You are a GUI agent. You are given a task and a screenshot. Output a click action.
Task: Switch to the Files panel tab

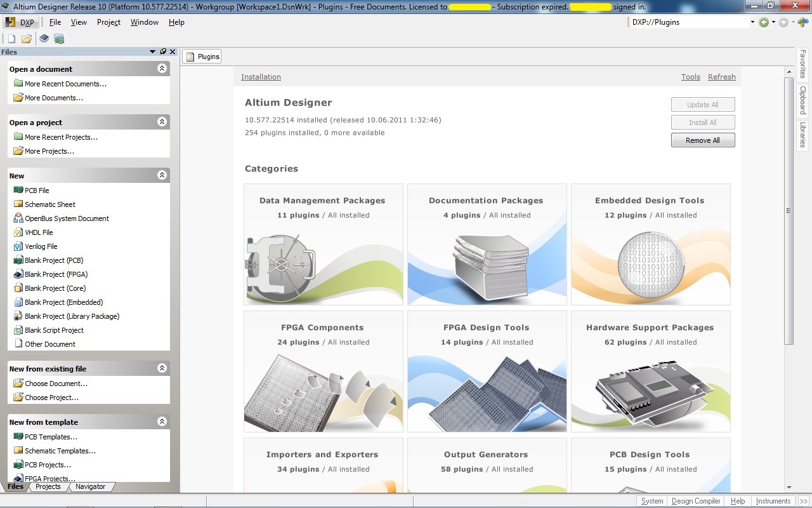point(15,487)
